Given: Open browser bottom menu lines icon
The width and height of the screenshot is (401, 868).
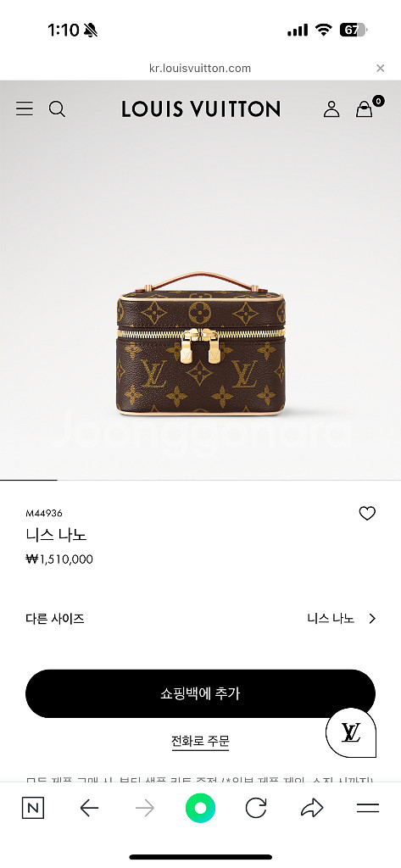Looking at the screenshot, I should [368, 808].
